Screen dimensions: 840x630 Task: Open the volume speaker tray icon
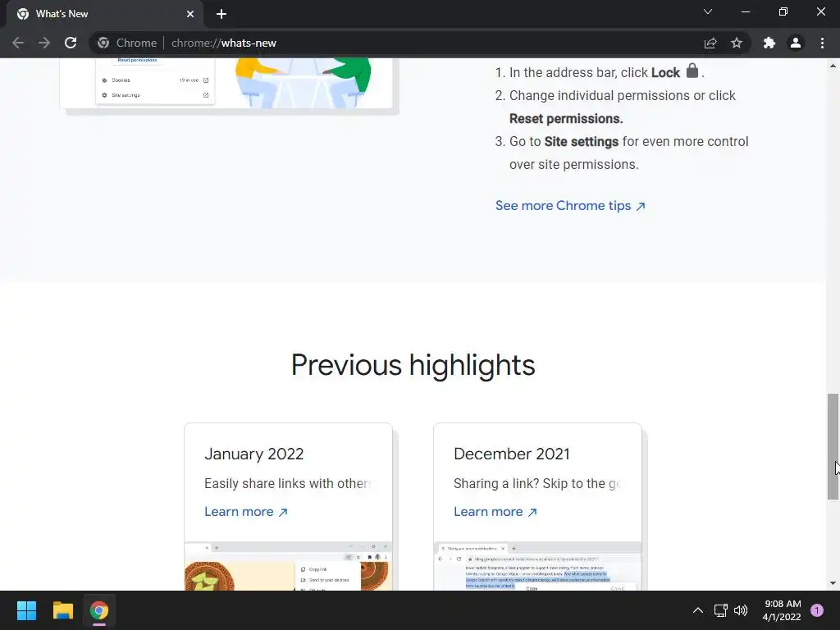click(x=741, y=610)
